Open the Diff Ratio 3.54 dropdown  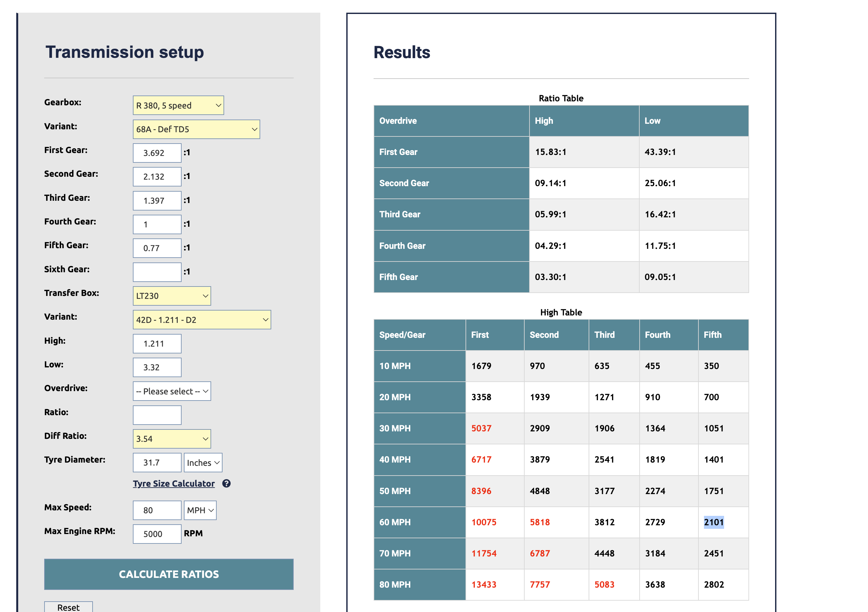172,439
